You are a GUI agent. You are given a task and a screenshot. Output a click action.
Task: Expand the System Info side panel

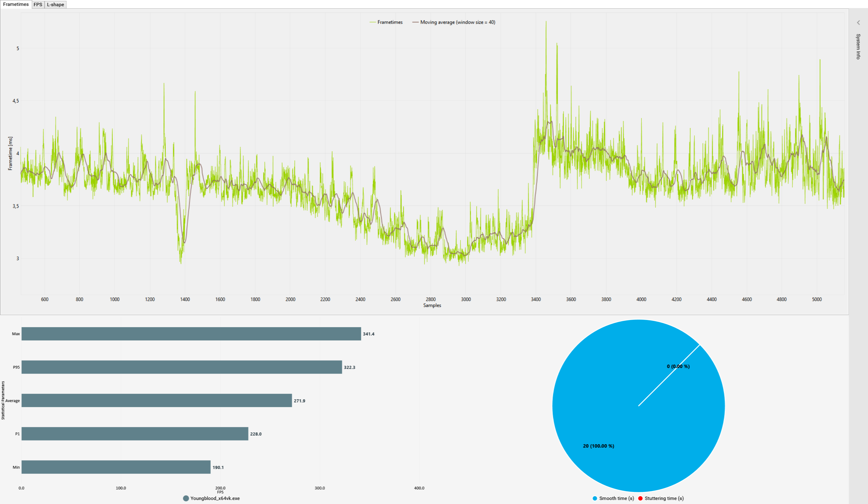[x=858, y=23]
